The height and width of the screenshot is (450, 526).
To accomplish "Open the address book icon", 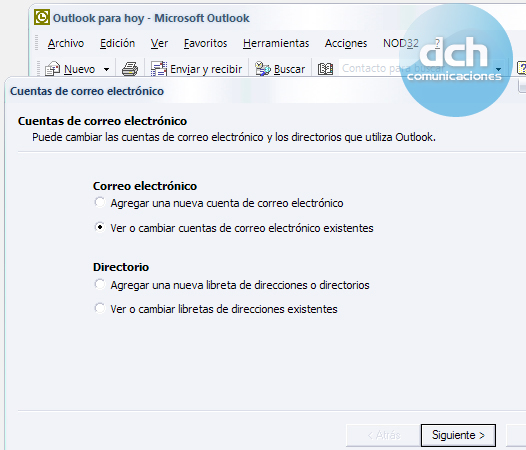I will [325, 69].
